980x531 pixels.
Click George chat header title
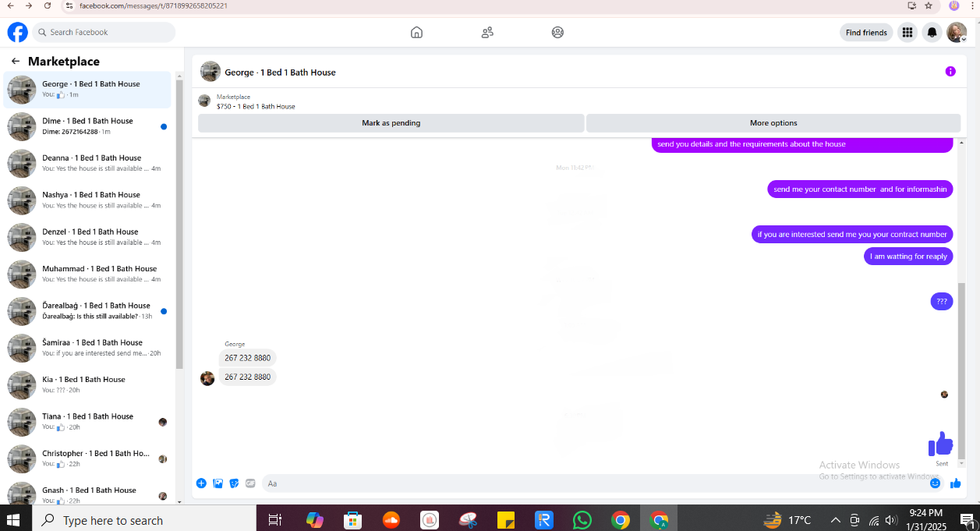tap(280, 73)
